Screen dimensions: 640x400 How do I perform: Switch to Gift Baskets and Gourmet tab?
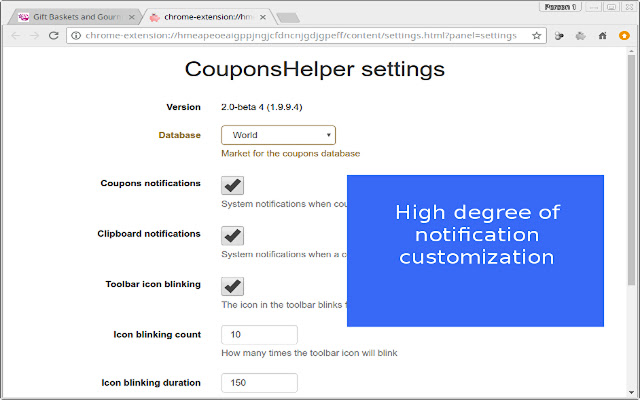[76, 17]
